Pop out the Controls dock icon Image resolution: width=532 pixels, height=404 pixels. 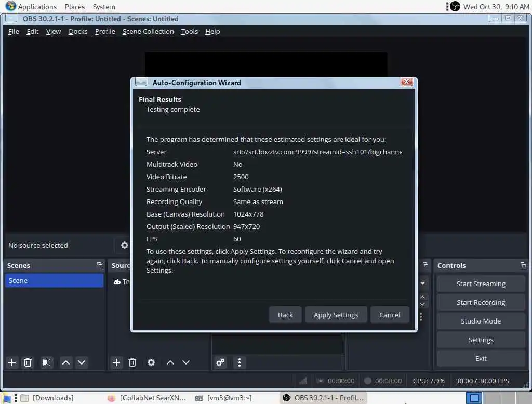523,265
